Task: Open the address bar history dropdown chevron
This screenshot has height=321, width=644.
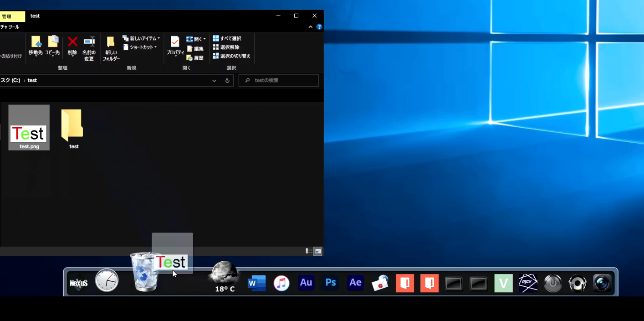Action: point(214,81)
